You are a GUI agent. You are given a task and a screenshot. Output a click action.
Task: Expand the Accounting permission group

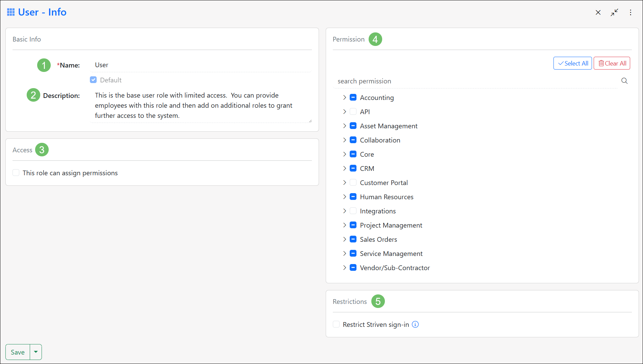click(x=345, y=97)
